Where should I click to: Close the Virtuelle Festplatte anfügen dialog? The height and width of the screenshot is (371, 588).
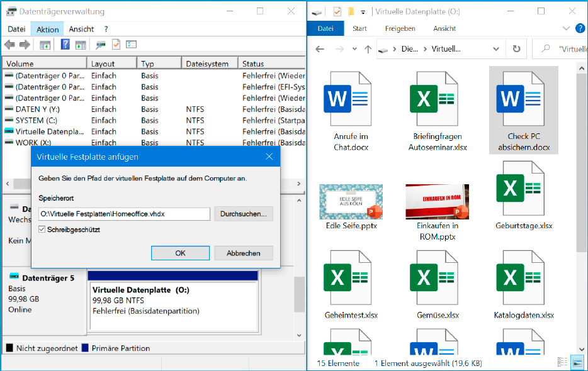pyautogui.click(x=269, y=157)
